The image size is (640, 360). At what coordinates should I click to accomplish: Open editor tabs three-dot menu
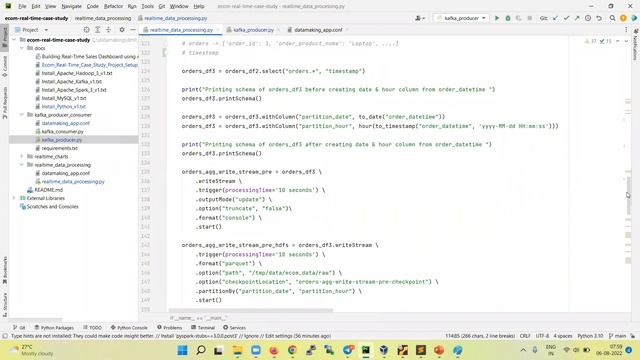pyautogui.click(x=626, y=30)
